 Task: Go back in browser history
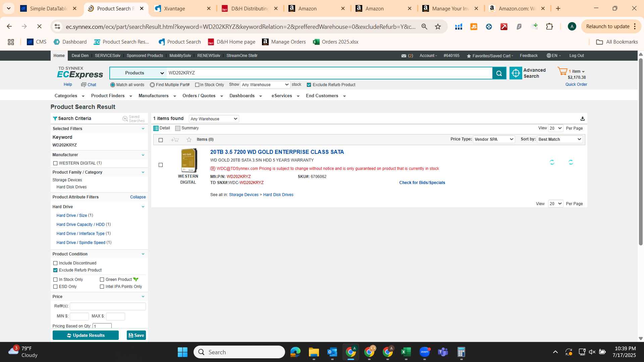pos(9,26)
